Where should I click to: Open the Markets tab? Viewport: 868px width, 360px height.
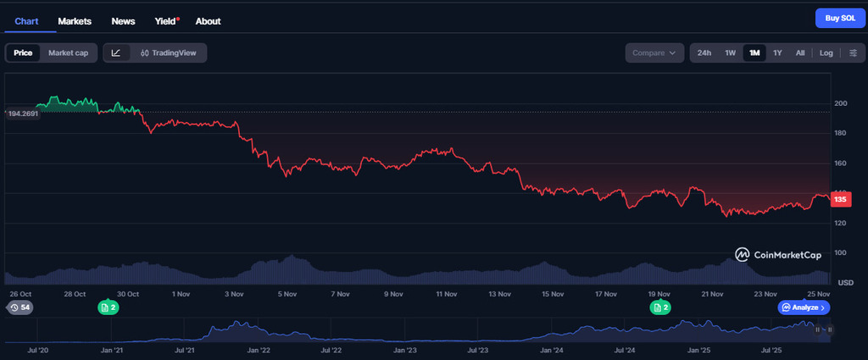pyautogui.click(x=75, y=20)
